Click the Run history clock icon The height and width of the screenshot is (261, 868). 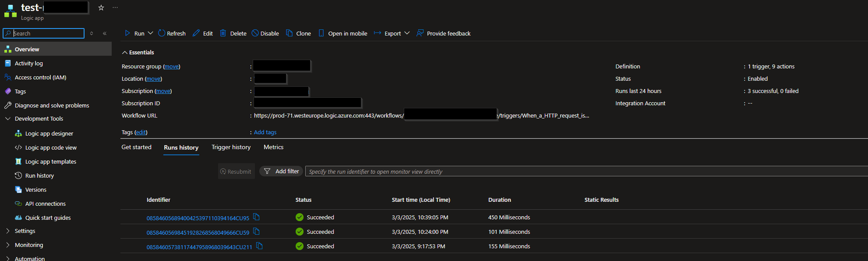pyautogui.click(x=18, y=175)
